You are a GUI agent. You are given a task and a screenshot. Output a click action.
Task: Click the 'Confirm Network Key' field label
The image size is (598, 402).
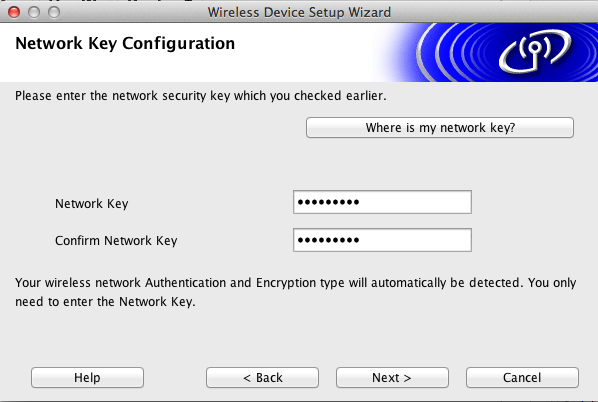(116, 241)
